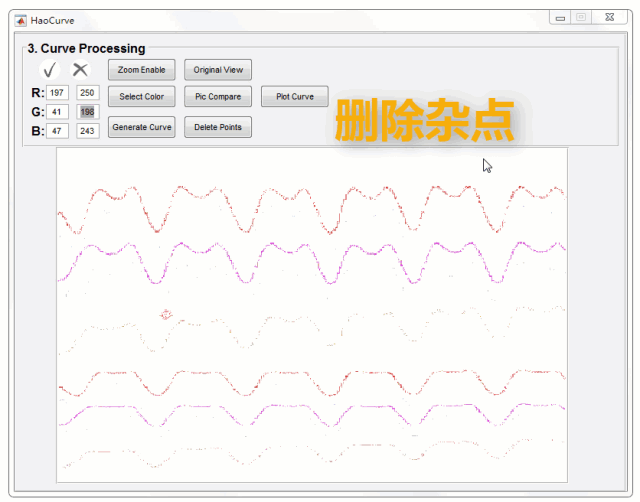Click the Original View button
Viewport: 640px width, 502px height.
tap(218, 70)
